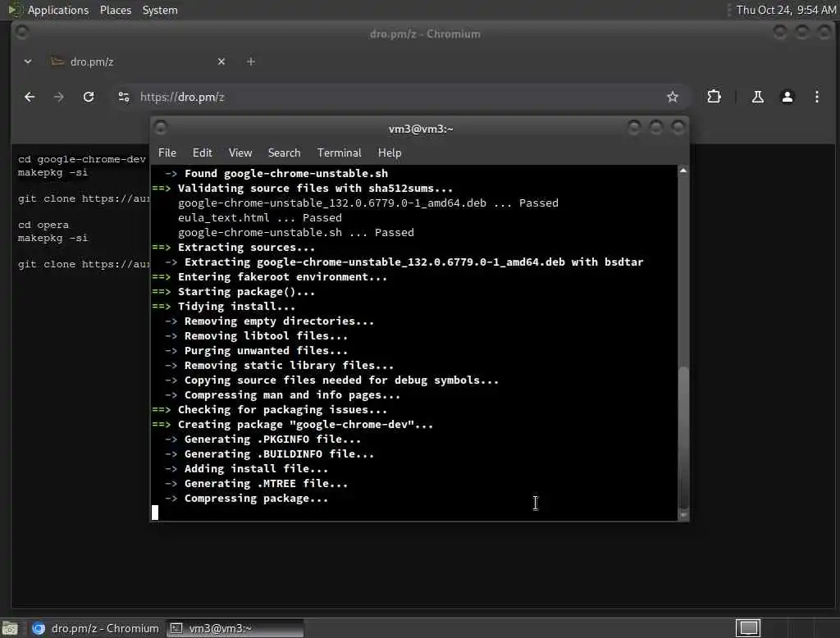The width and height of the screenshot is (840, 638).
Task: Click 'Compressing package...' line in terminal
Action: click(x=256, y=499)
